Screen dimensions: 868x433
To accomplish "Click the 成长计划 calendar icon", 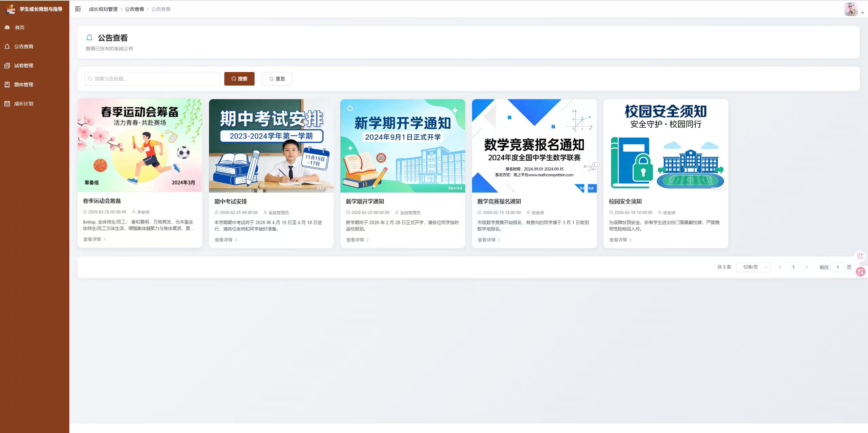I will coord(7,104).
